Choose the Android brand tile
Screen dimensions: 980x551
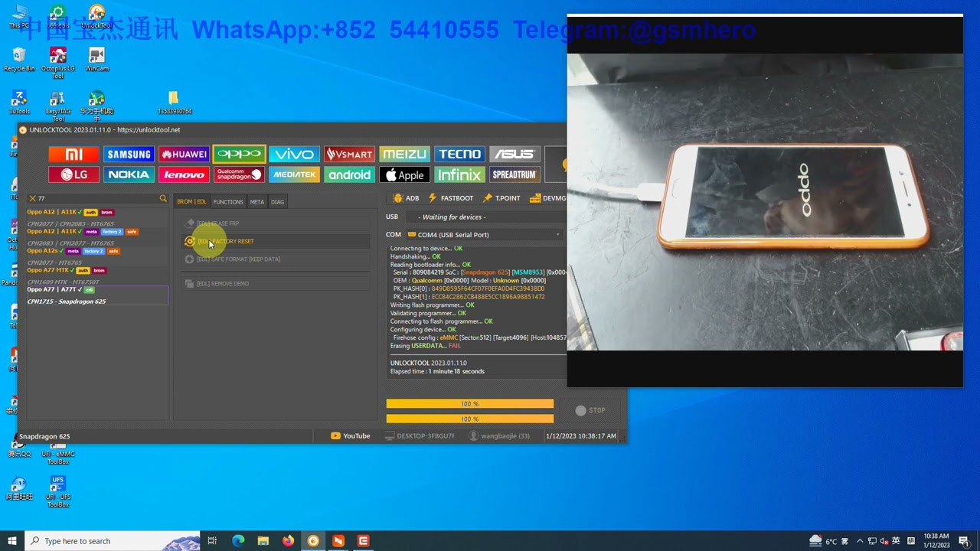349,175
